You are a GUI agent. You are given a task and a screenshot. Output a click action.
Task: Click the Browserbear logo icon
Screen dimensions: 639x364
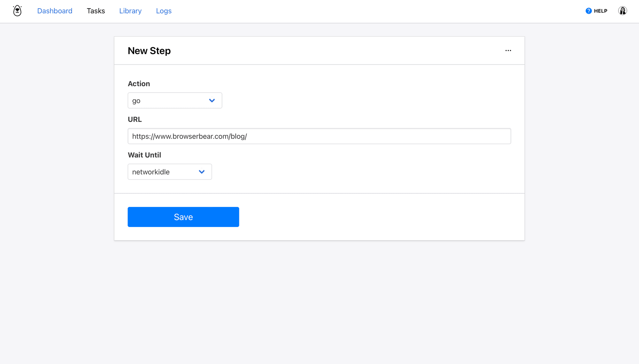pyautogui.click(x=17, y=10)
